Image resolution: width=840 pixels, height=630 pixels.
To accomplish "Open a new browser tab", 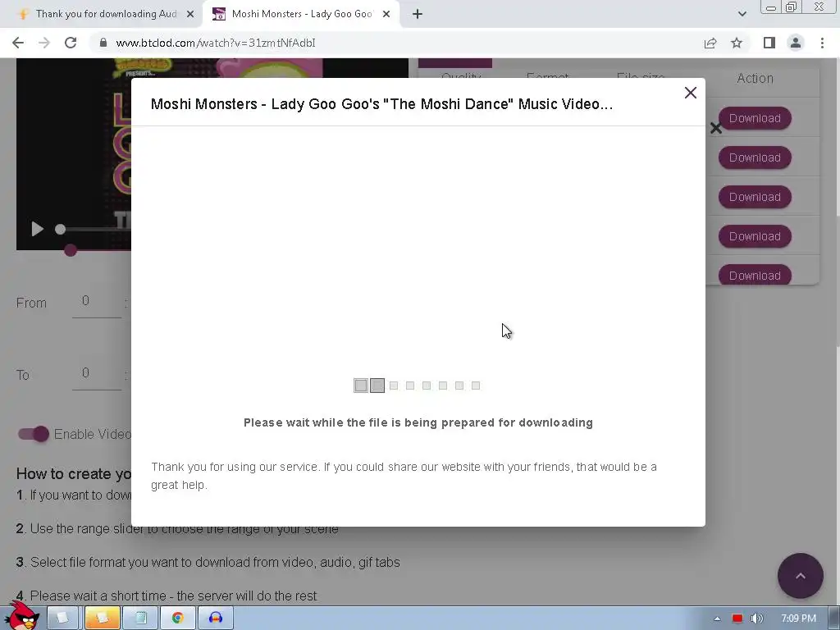I will [418, 15].
